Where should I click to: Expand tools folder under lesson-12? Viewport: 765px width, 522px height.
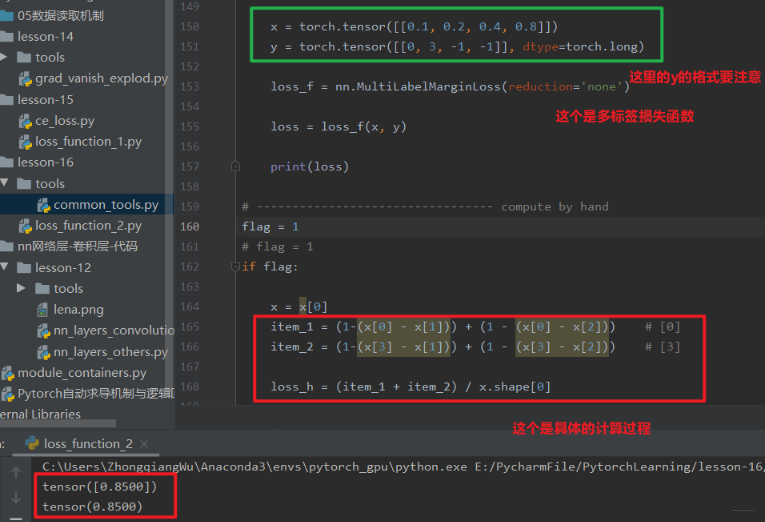[x=21, y=288]
